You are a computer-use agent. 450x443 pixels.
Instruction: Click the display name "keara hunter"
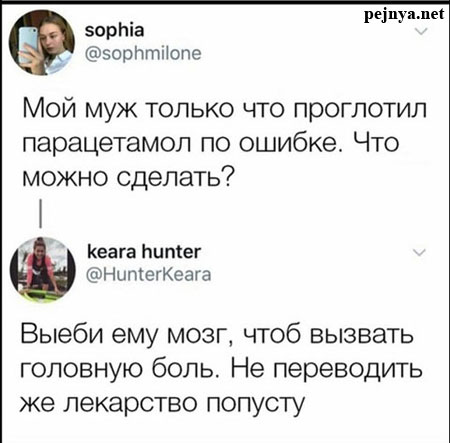tap(144, 252)
